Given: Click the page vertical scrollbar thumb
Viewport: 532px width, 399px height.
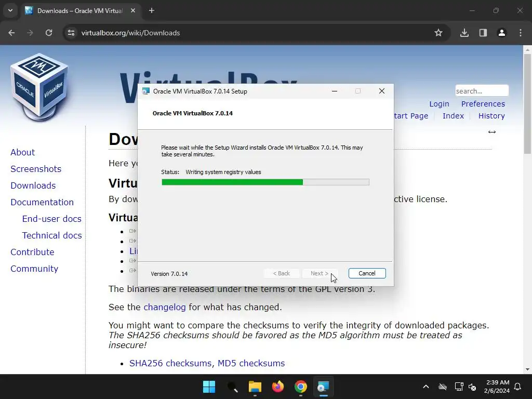Looking at the screenshot, I should pos(527,103).
